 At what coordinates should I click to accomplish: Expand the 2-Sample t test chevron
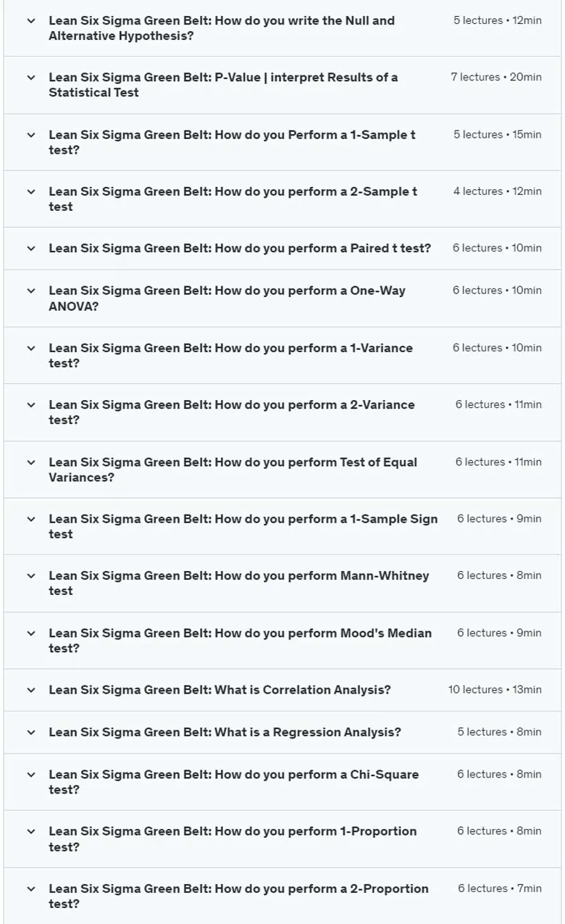pyautogui.click(x=30, y=192)
